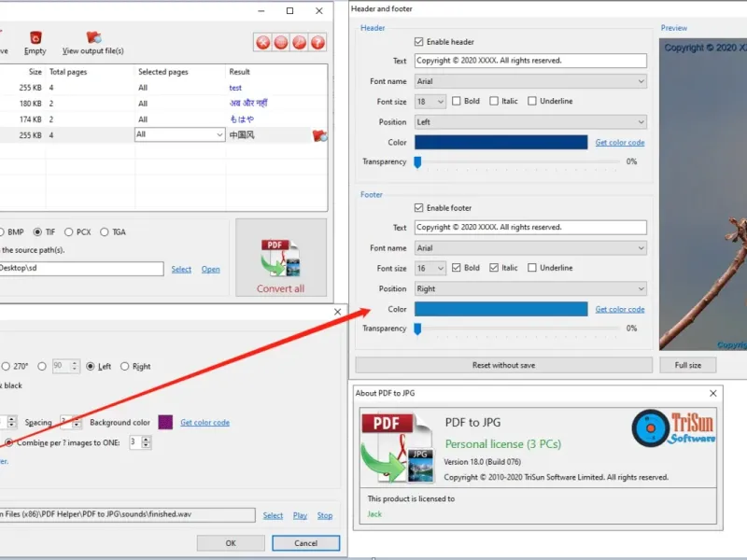Click Select link next to Desktop\sd path
Image resolution: width=747 pixels, height=560 pixels.
click(x=181, y=269)
